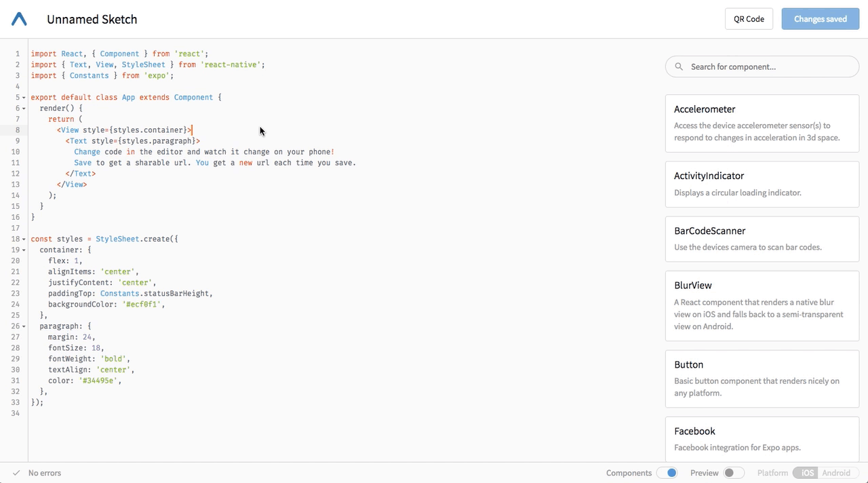Image resolution: width=868 pixels, height=483 pixels.
Task: Insert the Accelerometer component
Action: tap(762, 123)
